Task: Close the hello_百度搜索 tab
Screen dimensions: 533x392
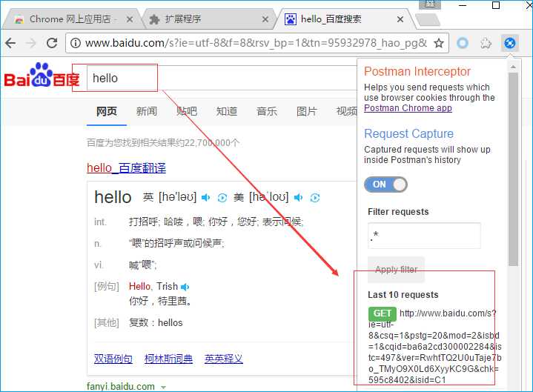Action: click(400, 19)
